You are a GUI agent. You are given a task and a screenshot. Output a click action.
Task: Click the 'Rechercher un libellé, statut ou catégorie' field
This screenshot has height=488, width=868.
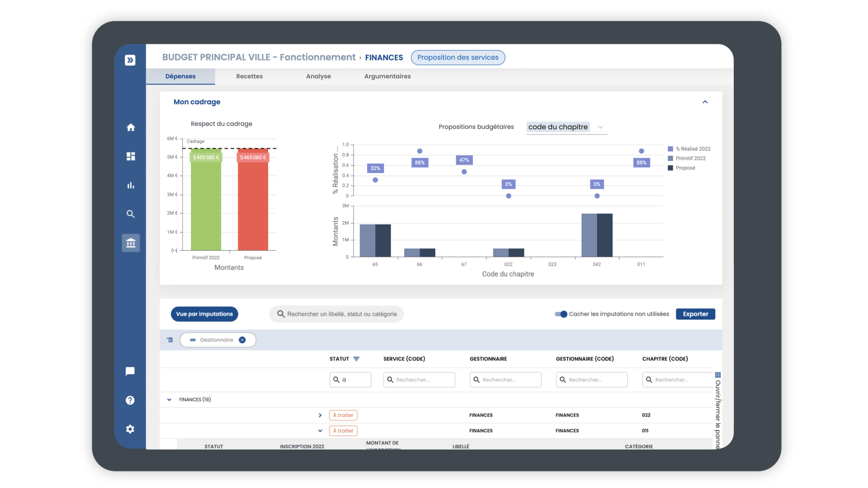[x=336, y=314]
